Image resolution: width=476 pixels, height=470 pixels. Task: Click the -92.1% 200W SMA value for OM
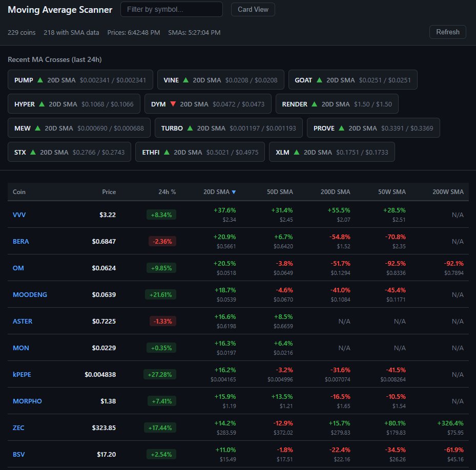coord(453,264)
